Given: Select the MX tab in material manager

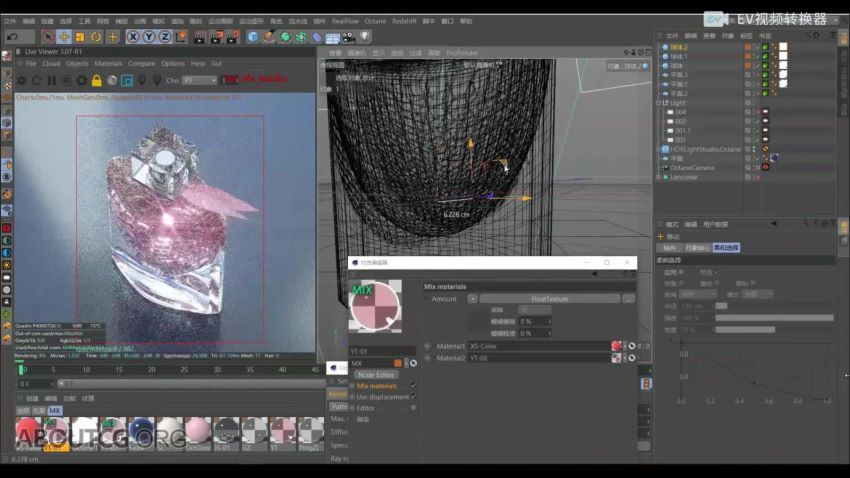Looking at the screenshot, I should 55,411.
